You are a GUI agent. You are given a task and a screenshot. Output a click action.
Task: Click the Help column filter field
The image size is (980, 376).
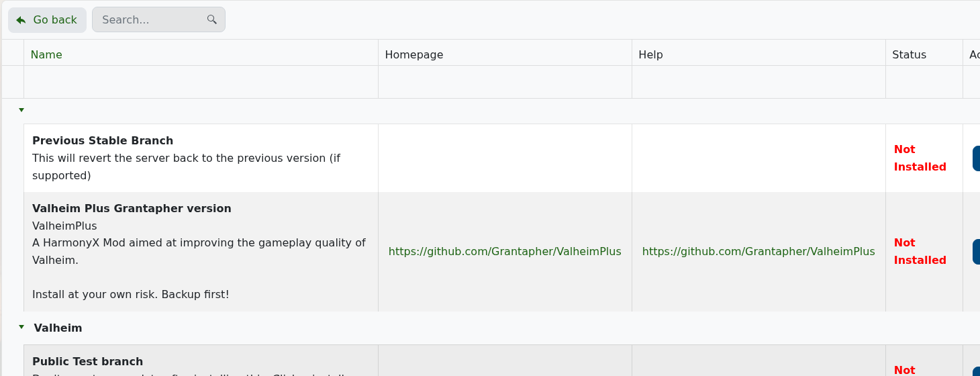[x=758, y=82]
